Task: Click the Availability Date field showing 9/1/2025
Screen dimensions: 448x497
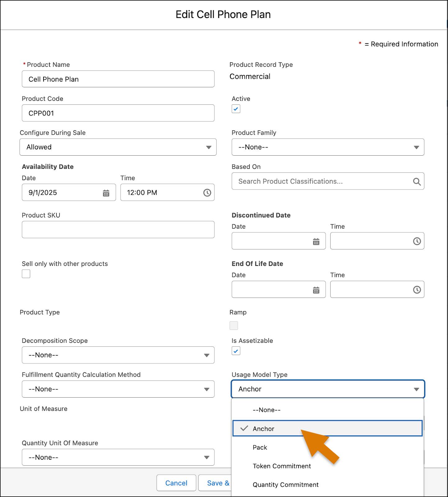Action: [69, 193]
